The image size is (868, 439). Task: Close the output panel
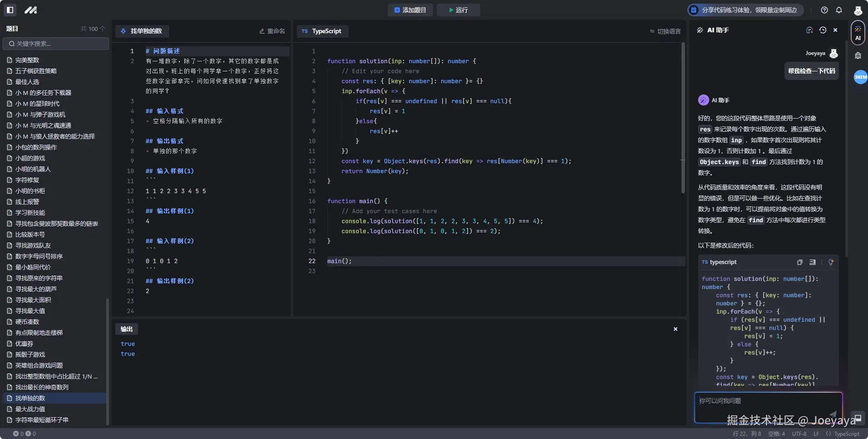pos(676,329)
